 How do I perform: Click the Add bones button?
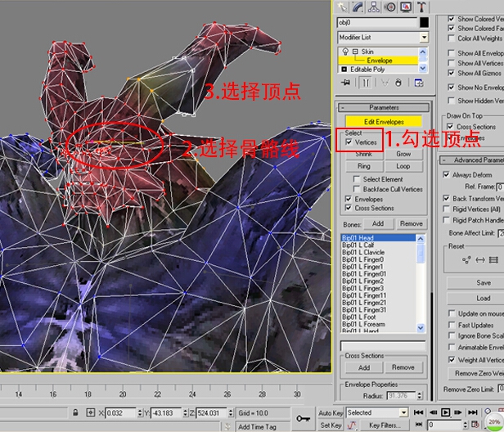(x=378, y=223)
